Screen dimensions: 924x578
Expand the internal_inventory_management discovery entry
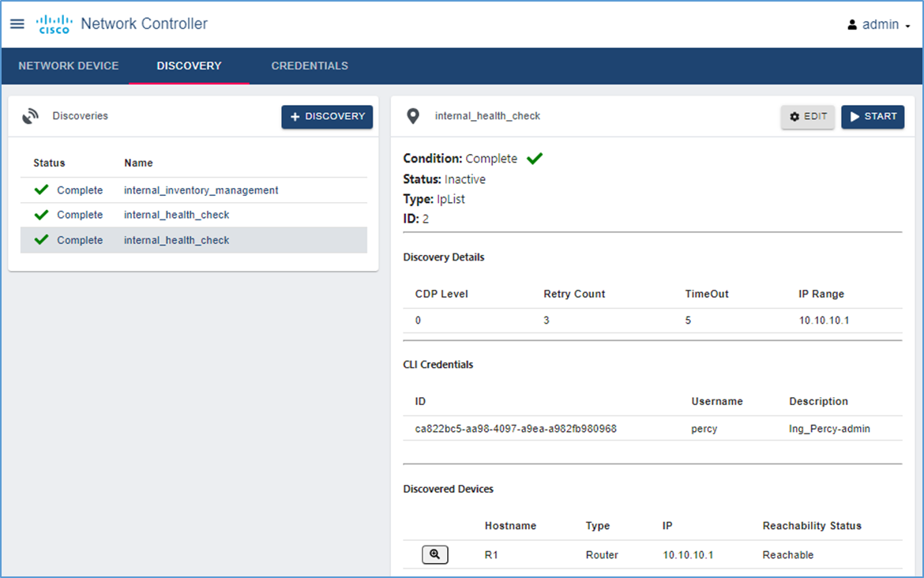201,190
